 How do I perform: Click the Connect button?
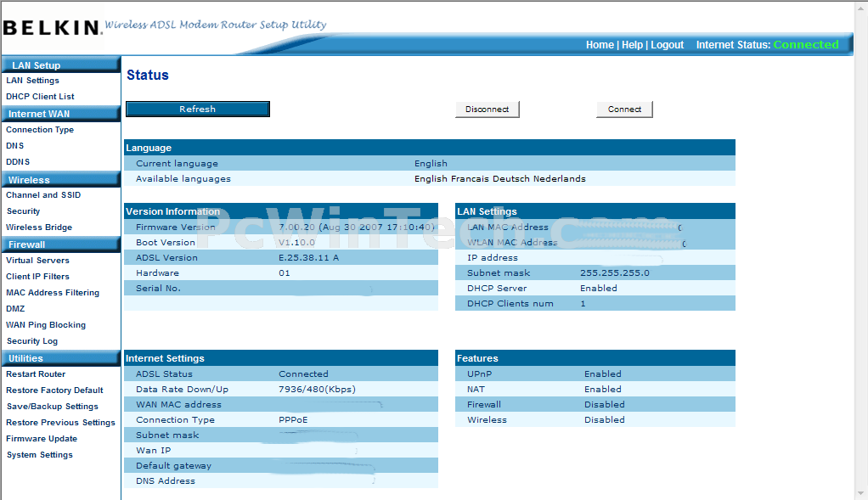tap(624, 109)
